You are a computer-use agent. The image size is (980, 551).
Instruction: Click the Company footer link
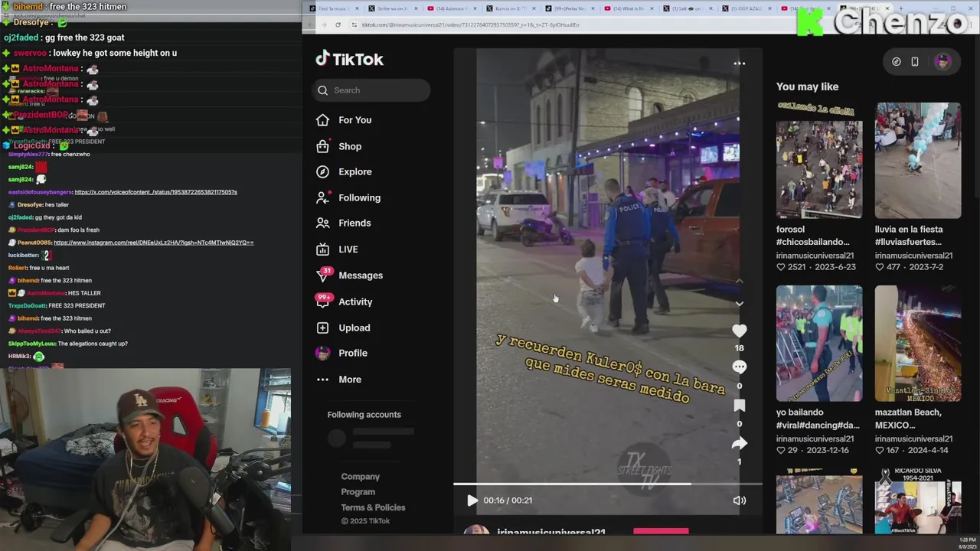360,477
